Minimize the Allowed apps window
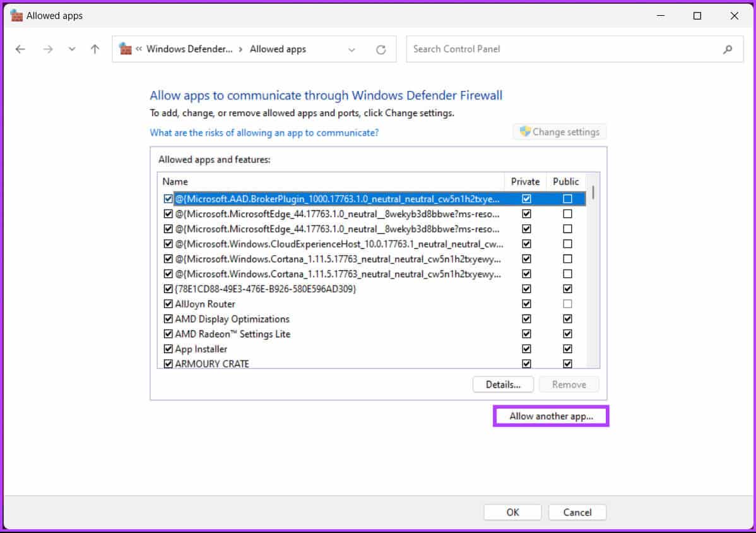756x533 pixels. tap(661, 15)
